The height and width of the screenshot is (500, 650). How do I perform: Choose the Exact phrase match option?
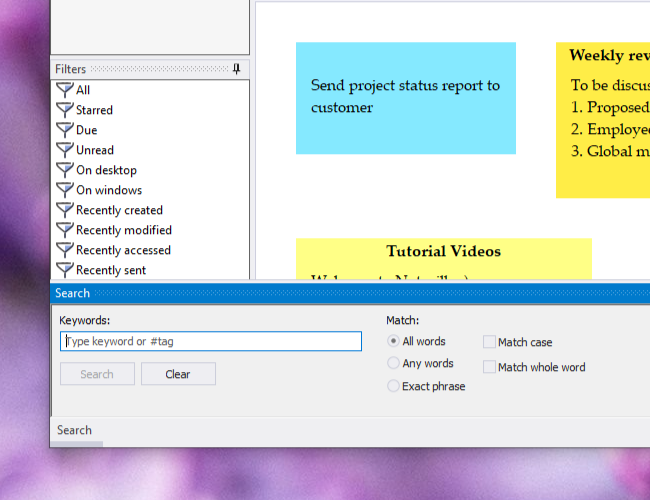tap(393, 386)
